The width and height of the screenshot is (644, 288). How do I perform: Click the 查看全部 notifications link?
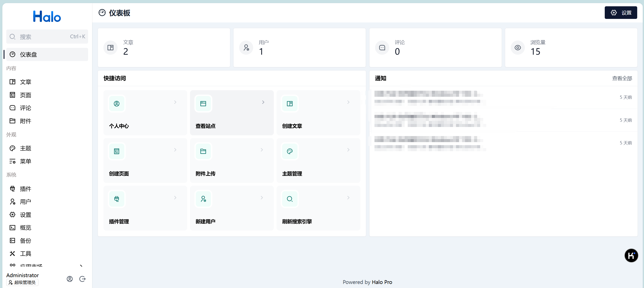click(x=622, y=78)
